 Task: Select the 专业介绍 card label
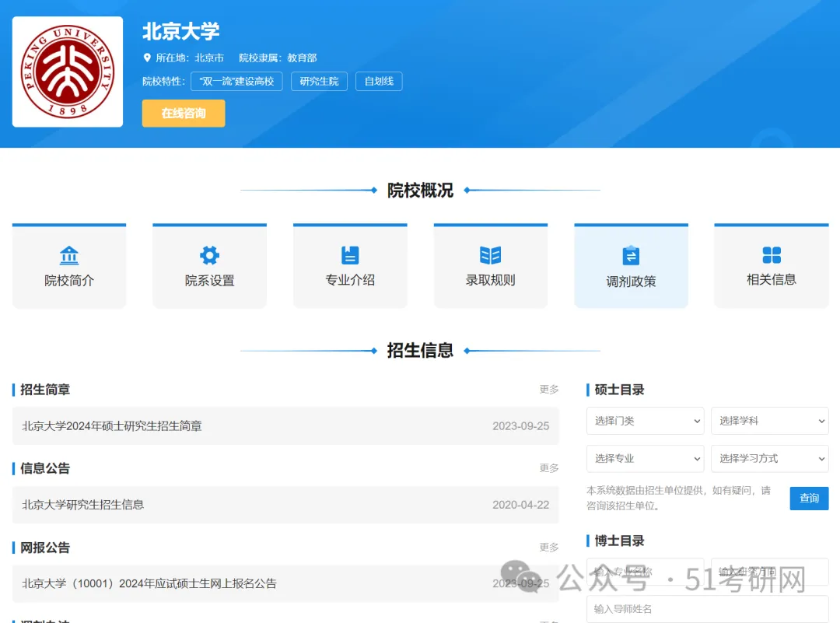[350, 280]
